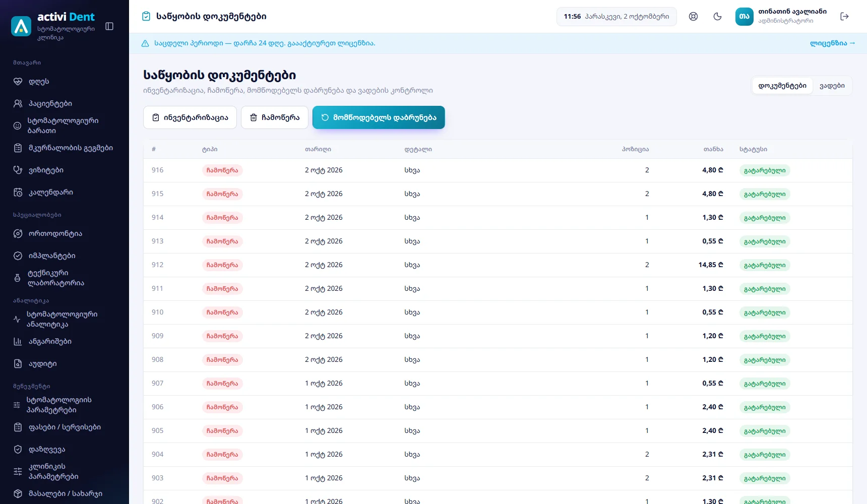Screen dimensions: 867x504
Task: Click the სტატუსი column header
Action: [753, 149]
